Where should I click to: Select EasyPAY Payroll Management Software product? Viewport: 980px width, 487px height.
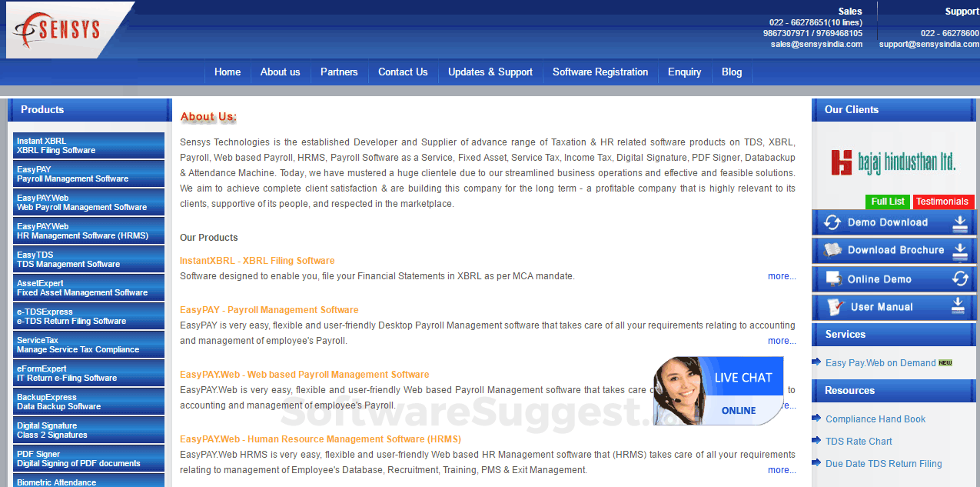tap(88, 174)
